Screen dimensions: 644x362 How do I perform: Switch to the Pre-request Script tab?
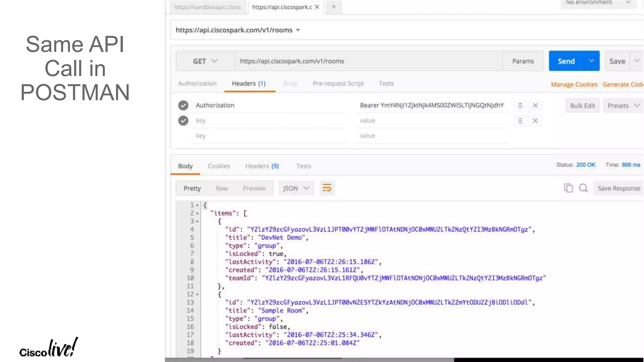click(338, 84)
